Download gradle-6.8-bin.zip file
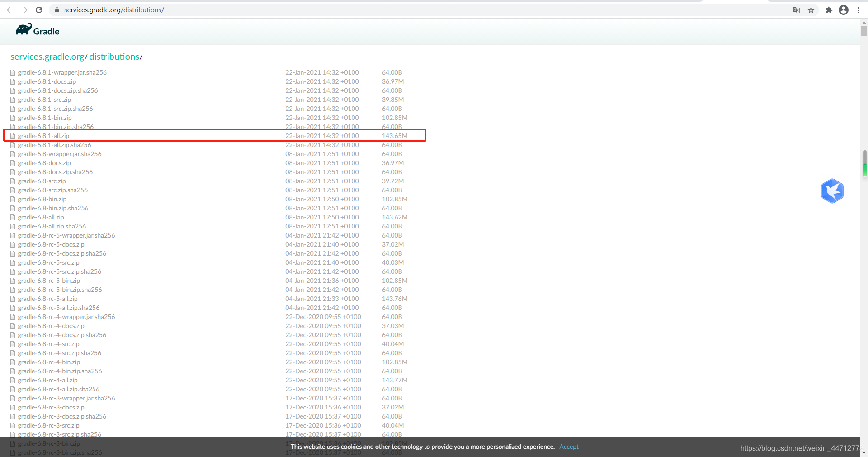Screen dimensions: 868x457 pyautogui.click(x=42, y=199)
